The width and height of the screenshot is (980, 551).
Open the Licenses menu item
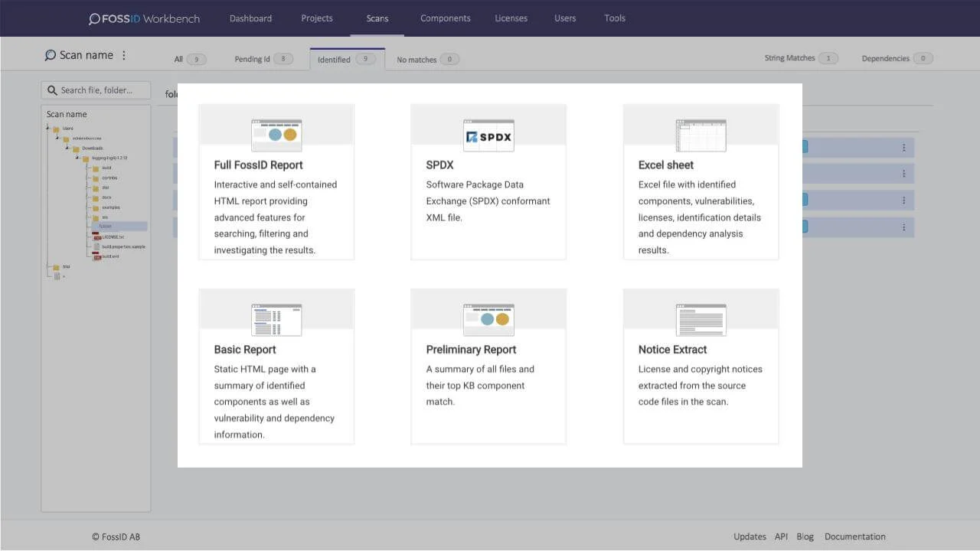click(x=511, y=18)
